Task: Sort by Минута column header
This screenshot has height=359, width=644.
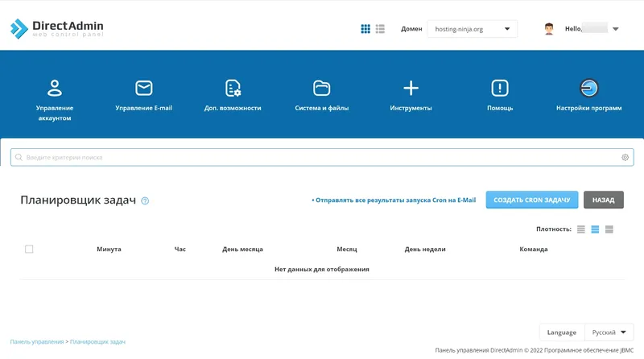Action: 109,249
